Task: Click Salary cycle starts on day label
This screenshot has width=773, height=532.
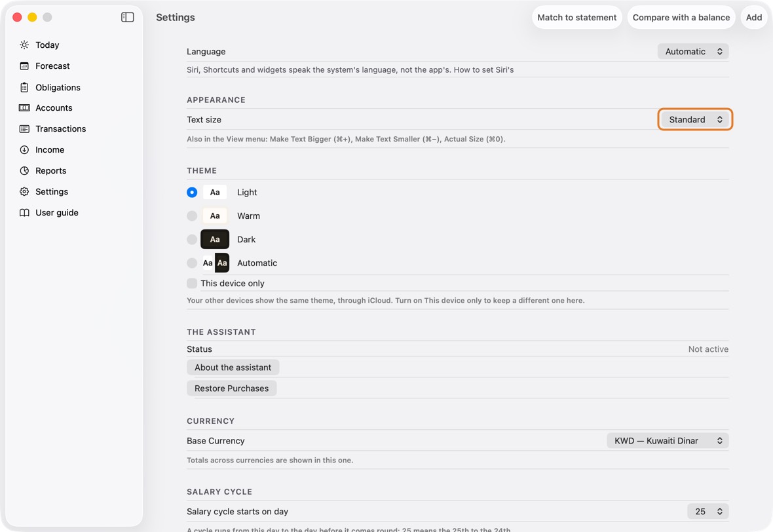Action: click(x=238, y=511)
